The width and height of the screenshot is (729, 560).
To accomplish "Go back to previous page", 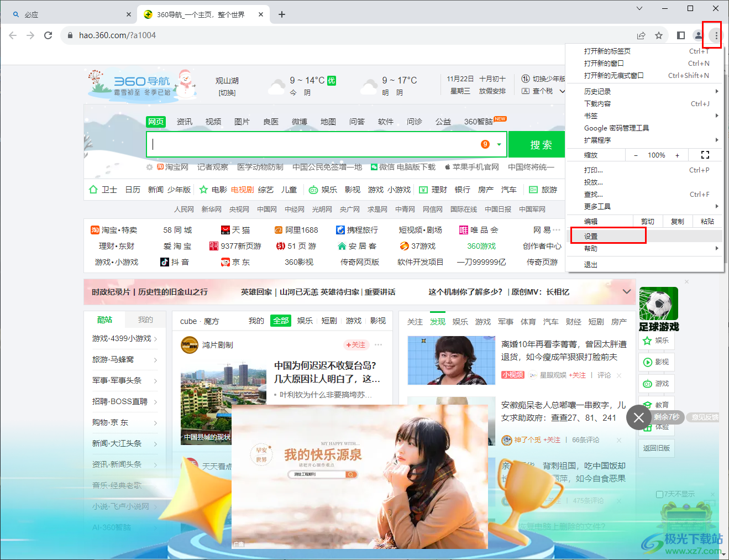I will (13, 35).
